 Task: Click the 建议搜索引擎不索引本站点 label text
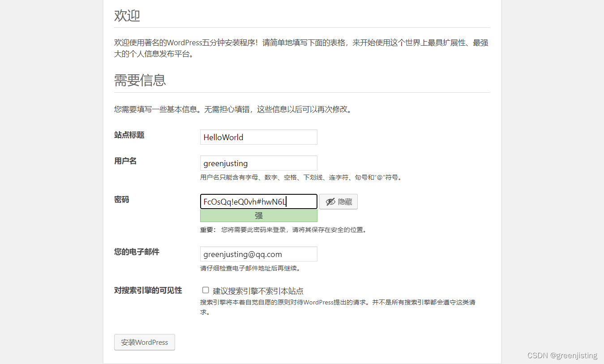coord(258,291)
